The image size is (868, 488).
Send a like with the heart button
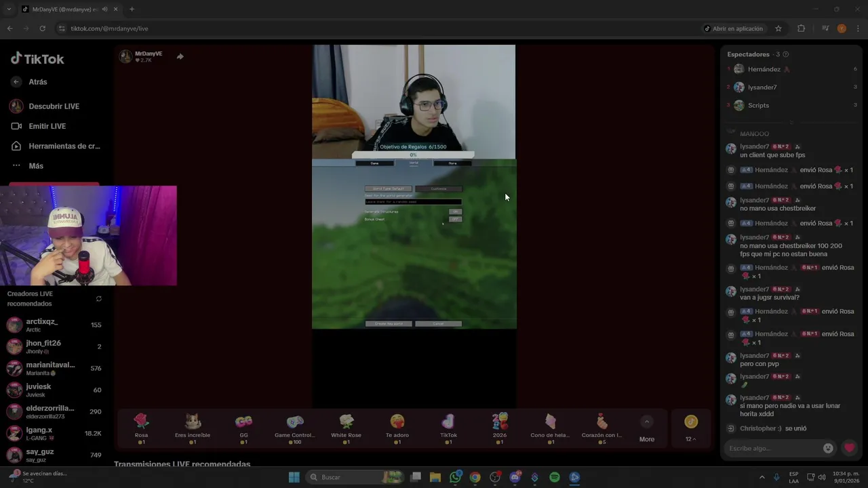coord(849,448)
